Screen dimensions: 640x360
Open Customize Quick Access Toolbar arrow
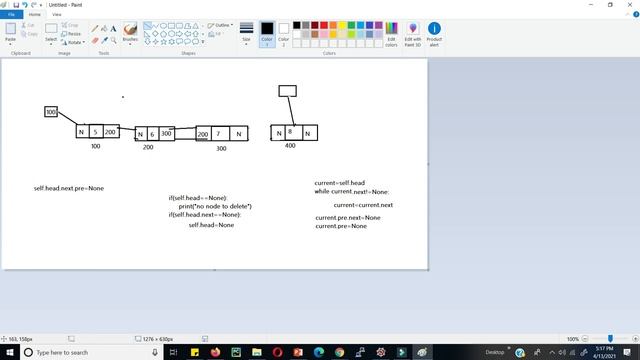tap(41, 5)
